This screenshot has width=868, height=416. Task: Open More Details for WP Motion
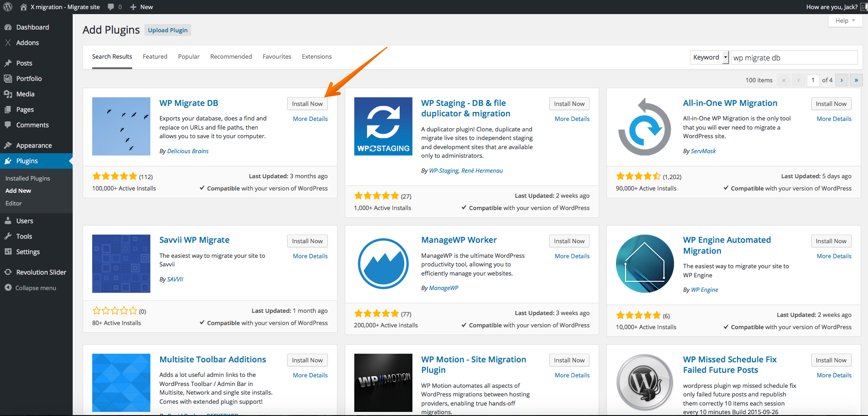[x=572, y=375]
